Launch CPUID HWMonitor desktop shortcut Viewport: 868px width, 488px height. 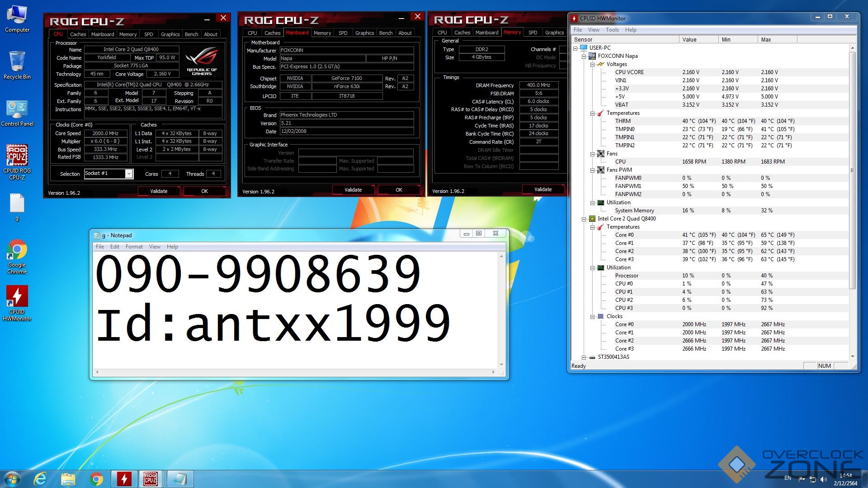pos(17,303)
